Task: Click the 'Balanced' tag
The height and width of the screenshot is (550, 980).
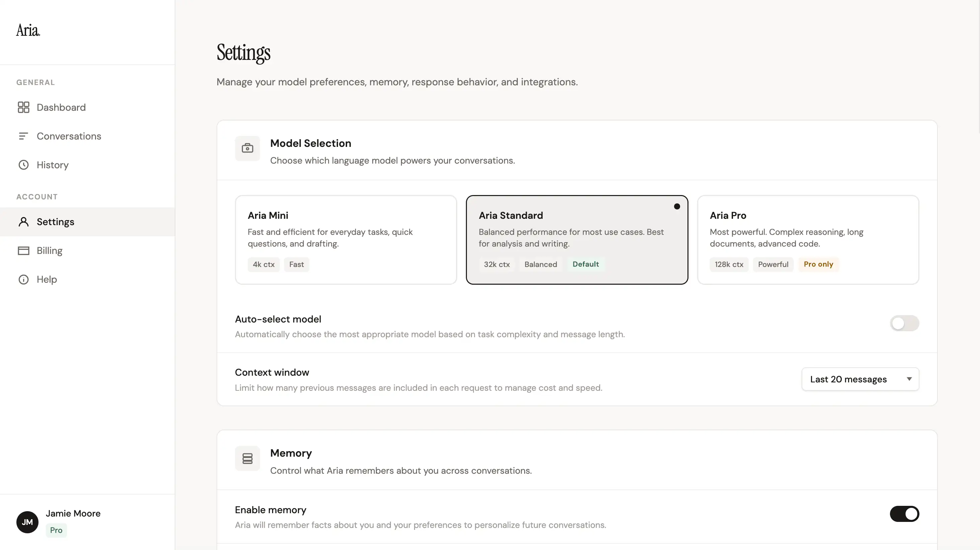Action: tap(541, 264)
